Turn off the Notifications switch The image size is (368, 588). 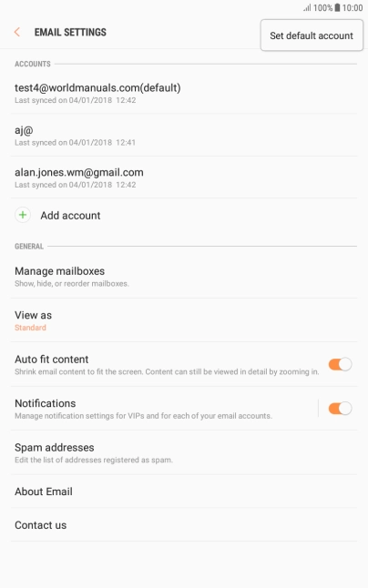[340, 409]
